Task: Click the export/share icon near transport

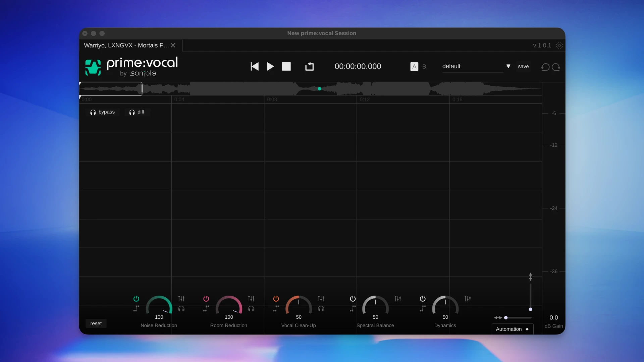Action: coord(309,66)
